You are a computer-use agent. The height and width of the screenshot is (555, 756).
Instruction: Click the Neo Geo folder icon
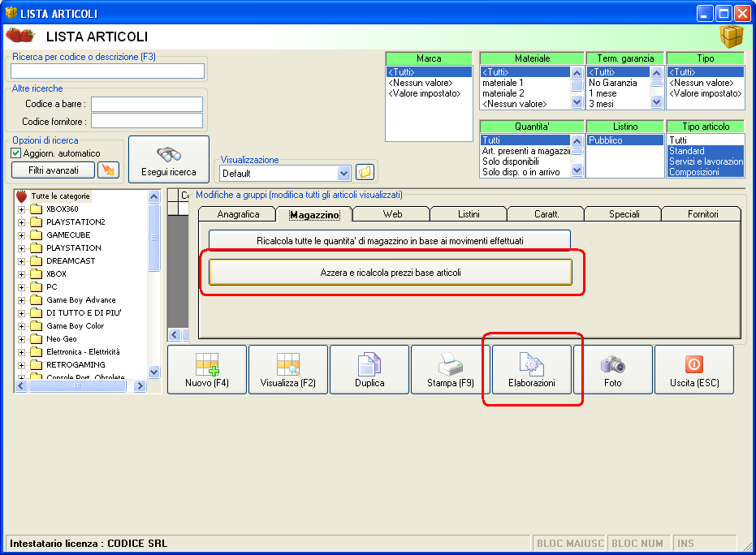pos(37,339)
